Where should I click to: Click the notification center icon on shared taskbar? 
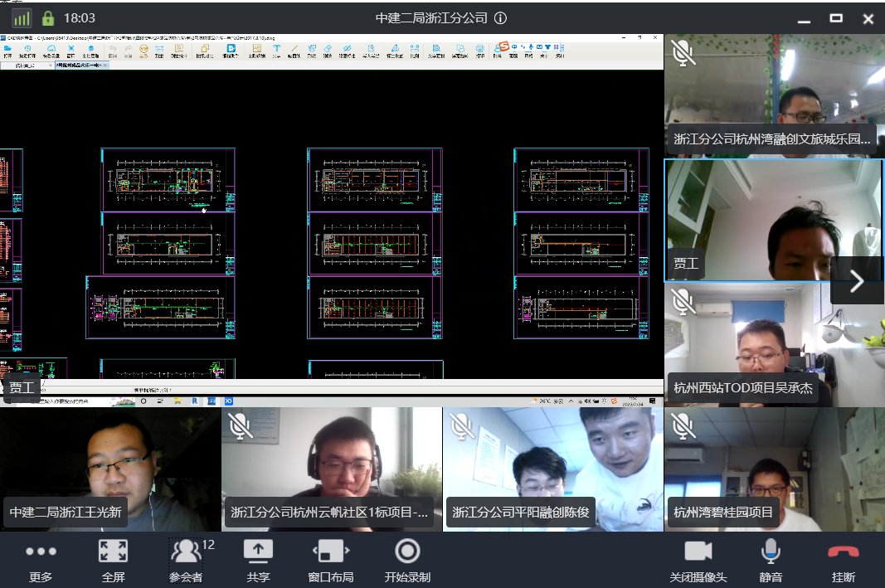(653, 401)
